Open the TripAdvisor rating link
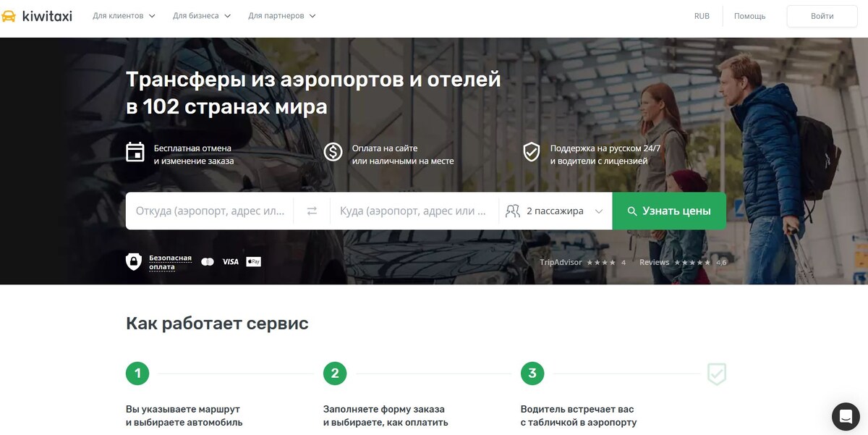The image size is (868, 435). point(583,262)
